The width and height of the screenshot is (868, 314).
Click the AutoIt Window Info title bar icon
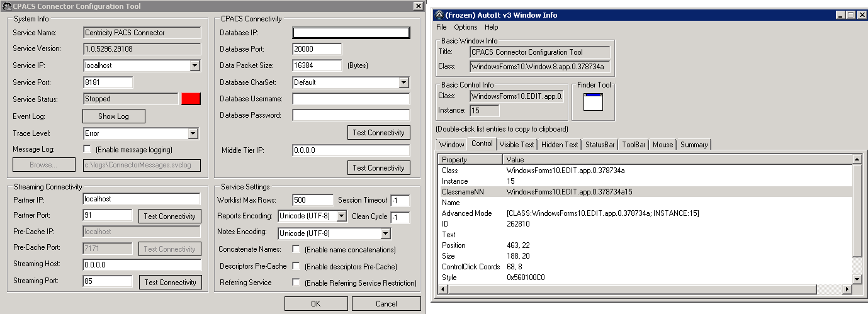[x=439, y=14]
